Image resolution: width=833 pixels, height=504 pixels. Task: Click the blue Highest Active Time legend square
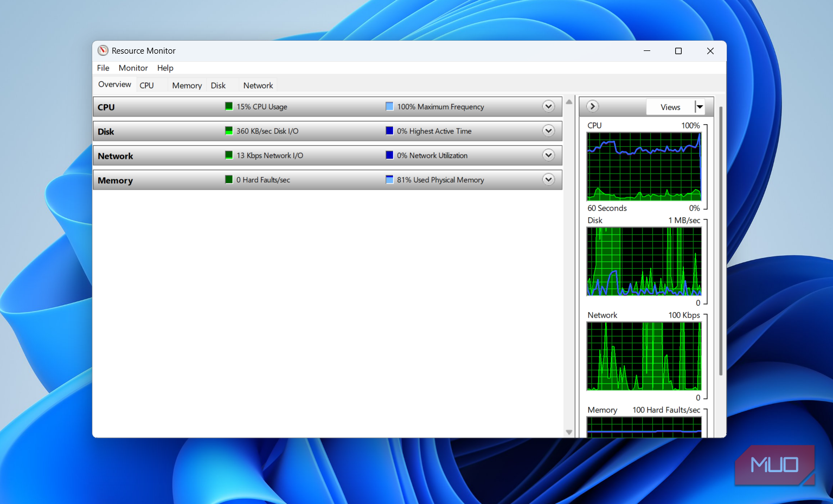point(389,131)
